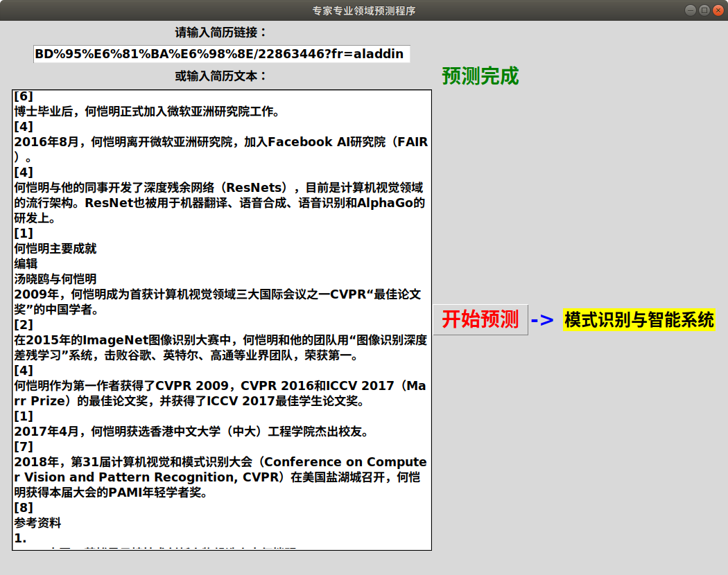Click the blue arrow between button and result
Image resolution: width=728 pixels, height=575 pixels.
tap(541, 321)
